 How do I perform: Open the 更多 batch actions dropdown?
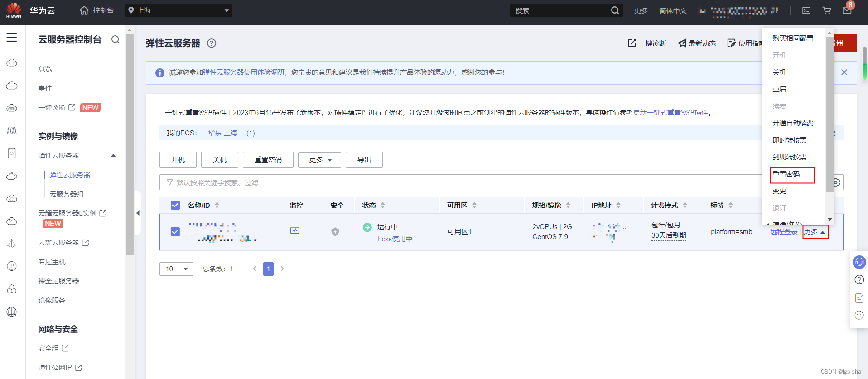[x=319, y=159]
